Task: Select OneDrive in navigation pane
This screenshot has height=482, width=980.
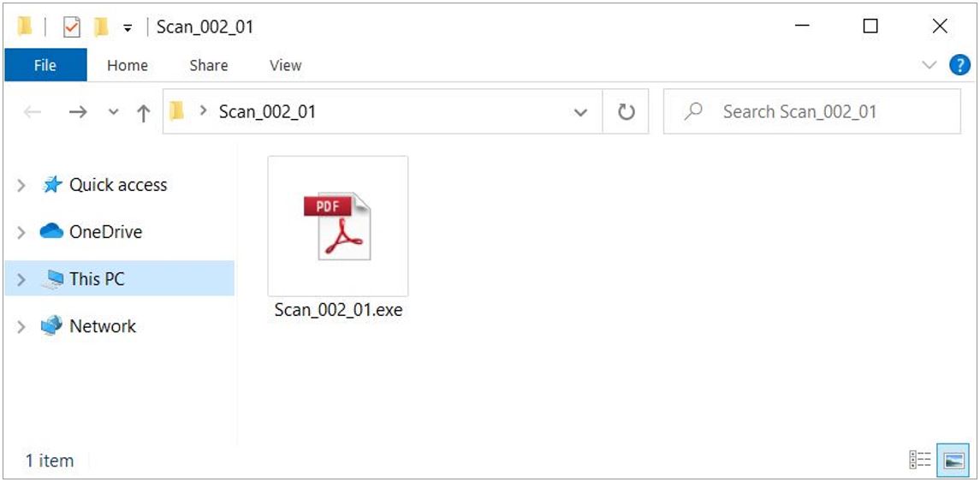Action: click(105, 232)
